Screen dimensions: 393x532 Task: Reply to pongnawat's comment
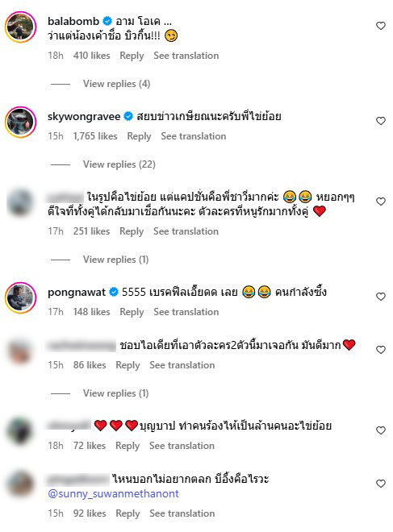(x=132, y=312)
